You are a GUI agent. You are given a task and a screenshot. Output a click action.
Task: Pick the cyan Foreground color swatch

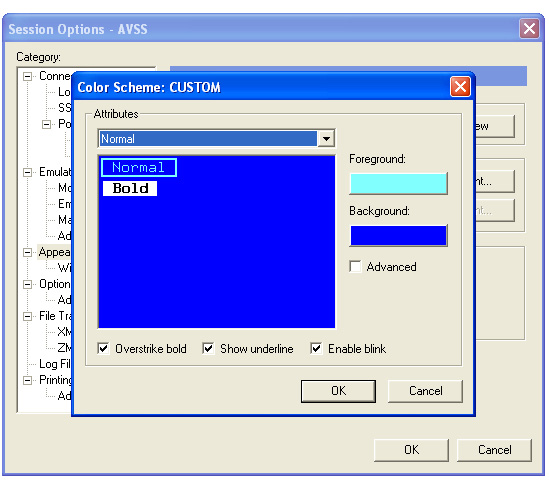coord(398,183)
